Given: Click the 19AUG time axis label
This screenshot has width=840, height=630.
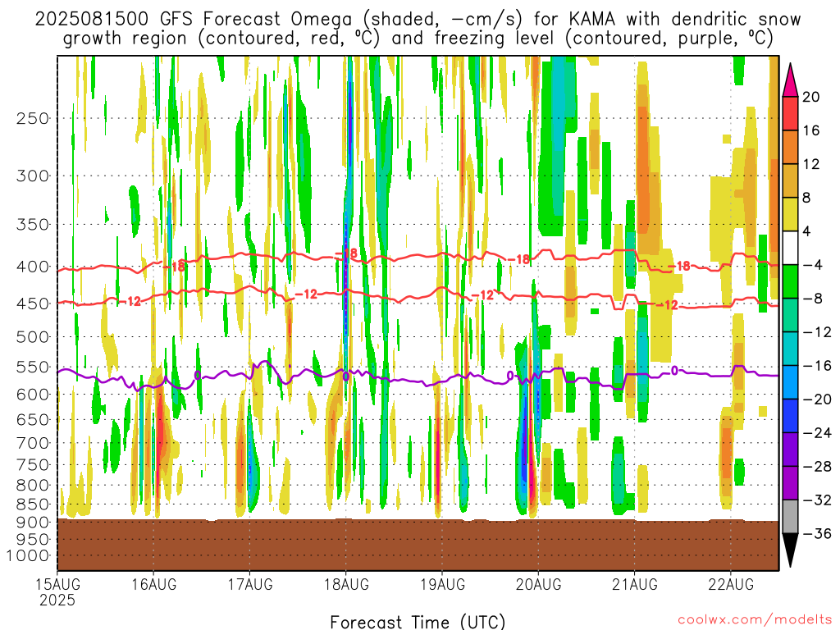Looking at the screenshot, I should click(x=442, y=584).
